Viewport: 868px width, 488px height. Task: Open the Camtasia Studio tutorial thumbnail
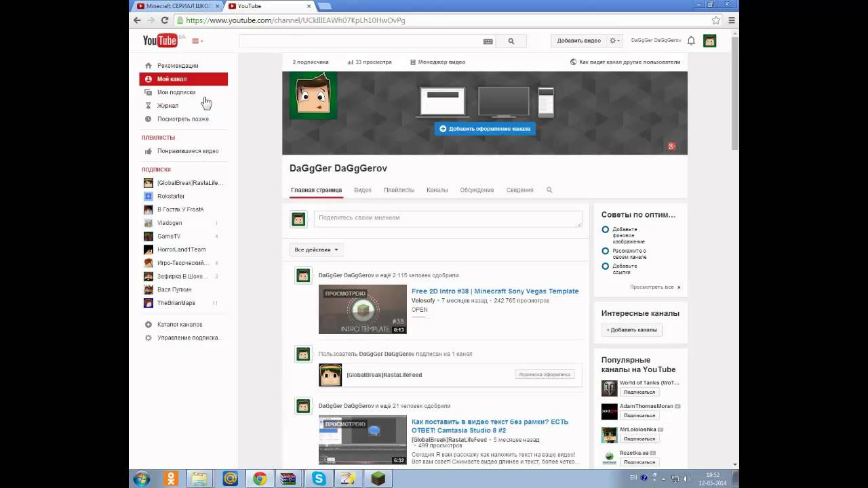pyautogui.click(x=363, y=440)
